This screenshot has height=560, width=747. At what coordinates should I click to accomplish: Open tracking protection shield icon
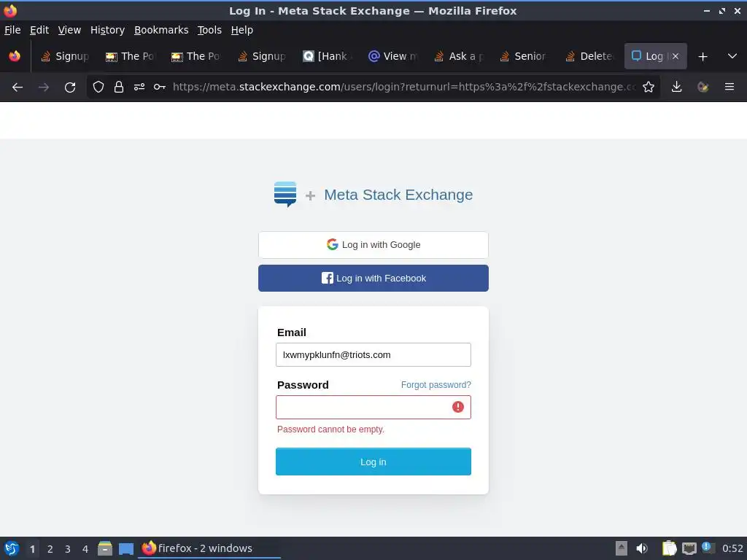98,87
